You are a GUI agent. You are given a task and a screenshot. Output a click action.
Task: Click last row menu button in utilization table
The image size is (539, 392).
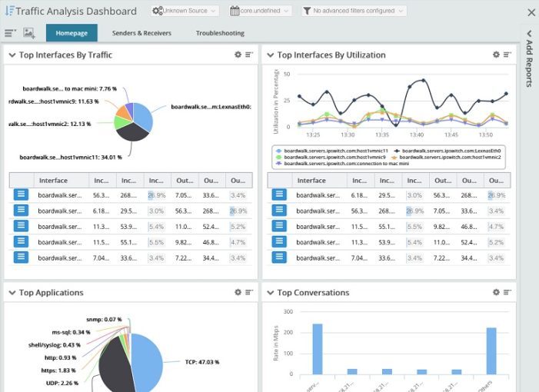279,257
